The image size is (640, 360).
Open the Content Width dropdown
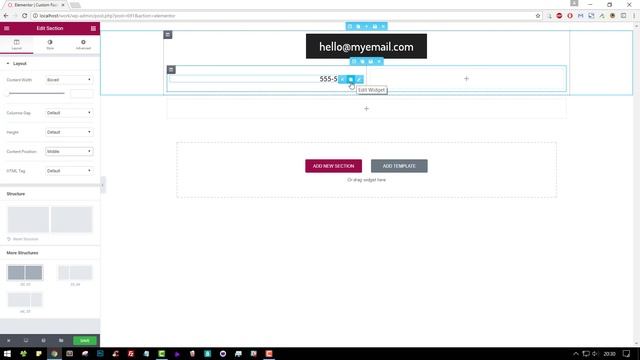click(69, 80)
